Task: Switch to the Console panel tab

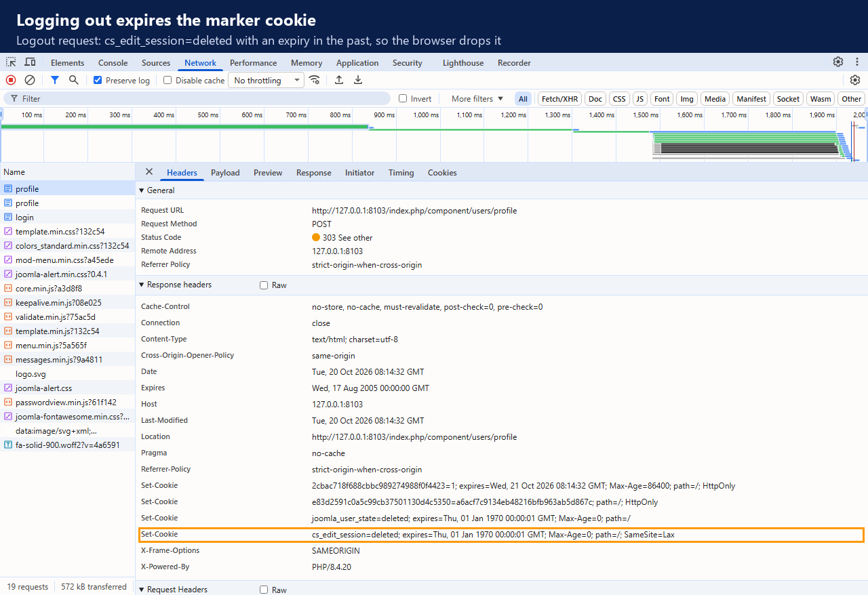Action: pos(113,62)
